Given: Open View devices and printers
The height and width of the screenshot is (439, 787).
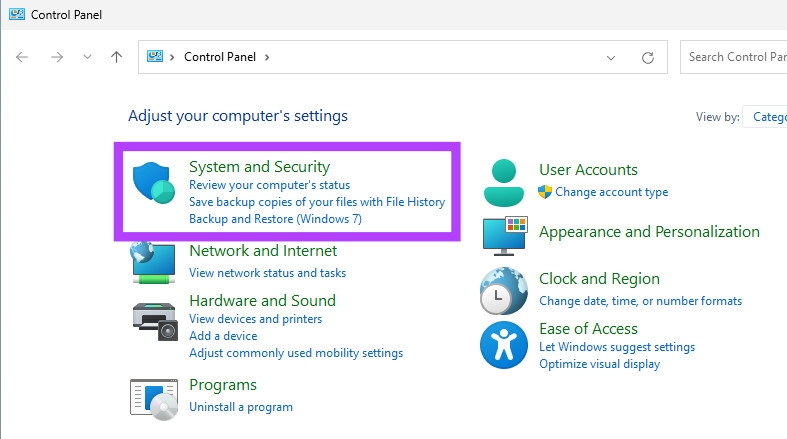Looking at the screenshot, I should click(255, 319).
